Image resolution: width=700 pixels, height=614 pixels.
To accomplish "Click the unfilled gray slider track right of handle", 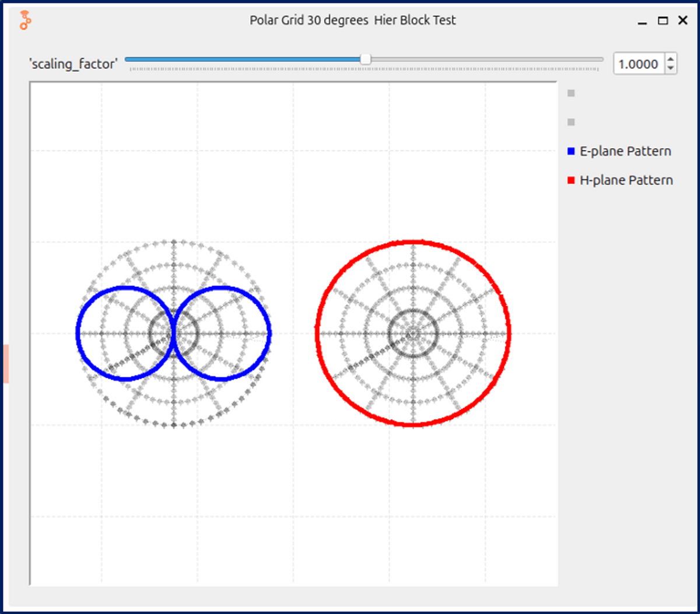I will point(484,59).
